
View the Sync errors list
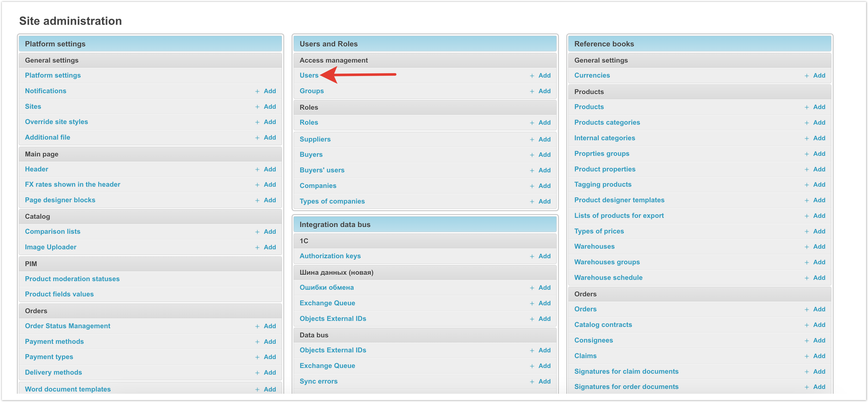tap(318, 381)
